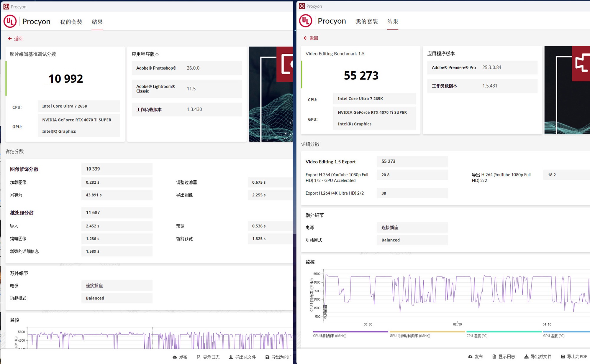This screenshot has height=364, width=590.
Task: Click 导出为PDF button in left window
Action: point(281,357)
